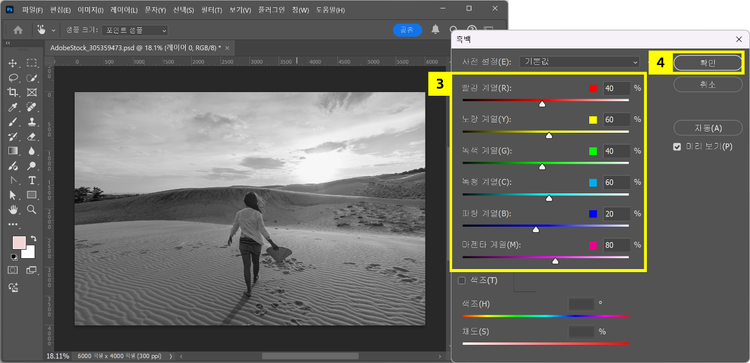Click the zoom percentage field 18.11%
Image resolution: width=750 pixels, height=363 pixels.
tap(57, 356)
